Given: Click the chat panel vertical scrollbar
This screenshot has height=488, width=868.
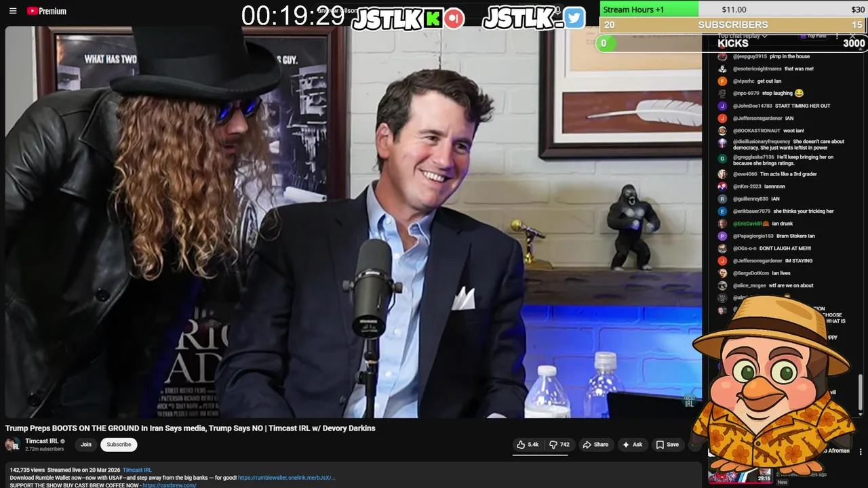Looking at the screenshot, I should click(861, 393).
